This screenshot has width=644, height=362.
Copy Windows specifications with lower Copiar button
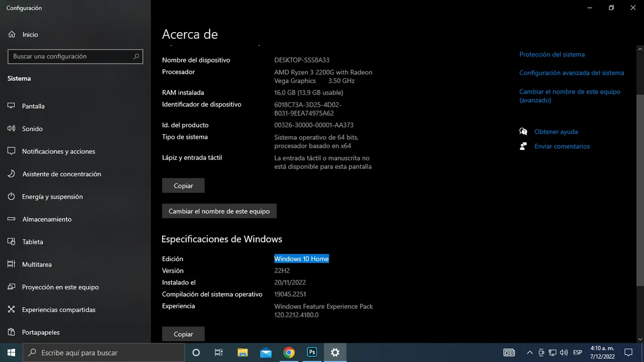tap(183, 334)
